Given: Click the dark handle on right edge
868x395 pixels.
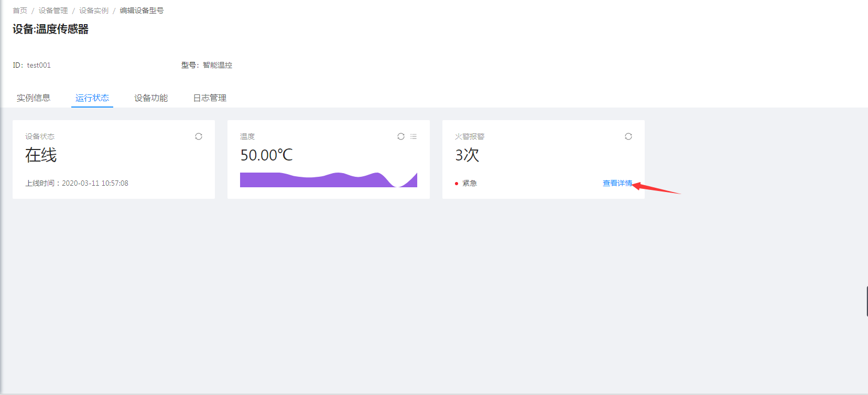Looking at the screenshot, I should [867, 301].
